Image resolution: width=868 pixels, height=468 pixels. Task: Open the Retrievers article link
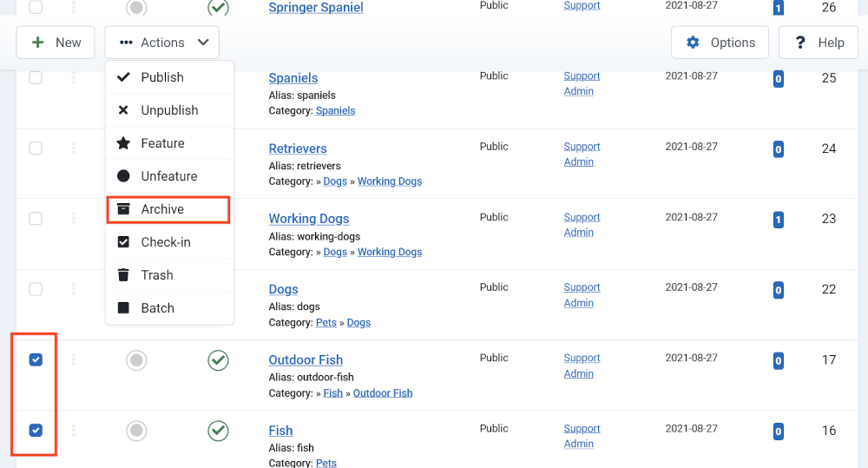click(x=298, y=148)
